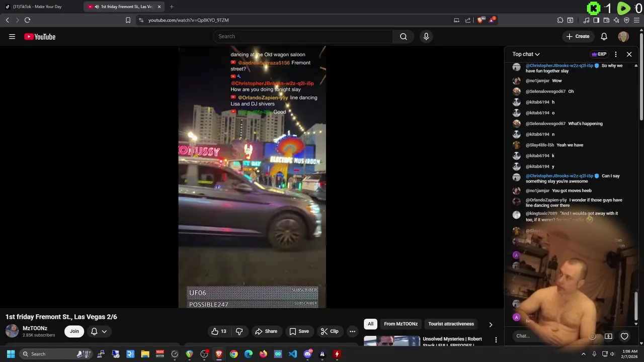Click the Share button
The height and width of the screenshot is (362, 644).
coord(266,331)
